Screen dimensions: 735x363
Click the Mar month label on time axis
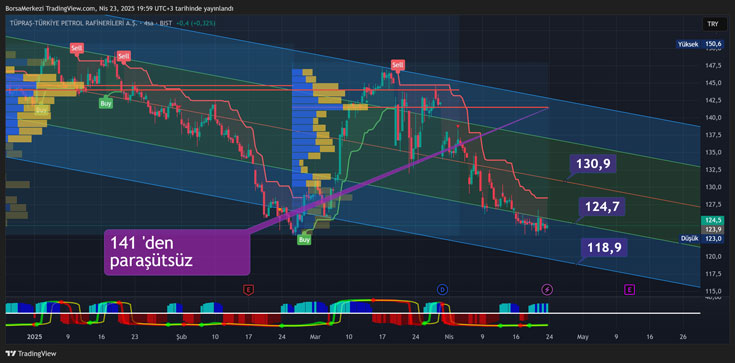[315, 337]
